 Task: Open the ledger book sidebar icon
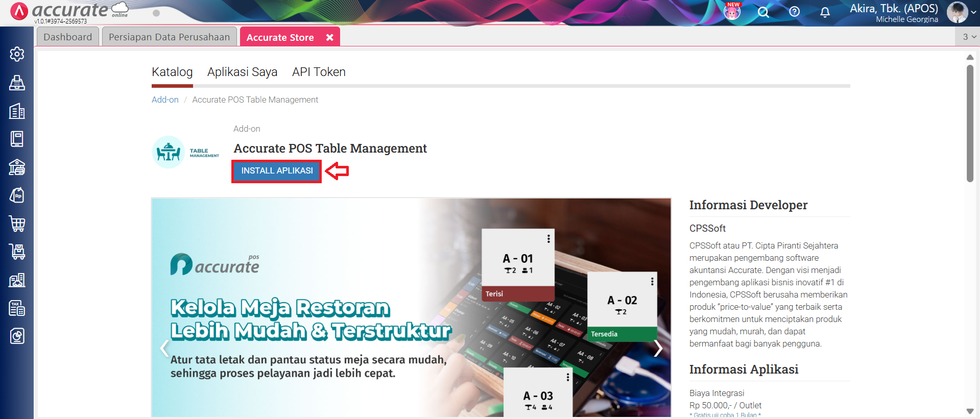tap(17, 139)
